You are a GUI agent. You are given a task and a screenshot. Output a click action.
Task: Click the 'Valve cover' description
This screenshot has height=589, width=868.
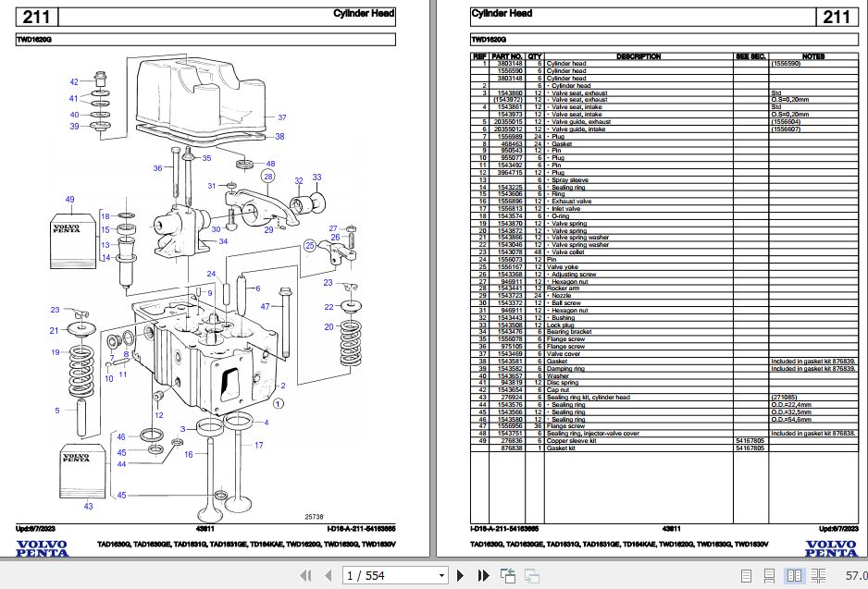[x=564, y=354]
